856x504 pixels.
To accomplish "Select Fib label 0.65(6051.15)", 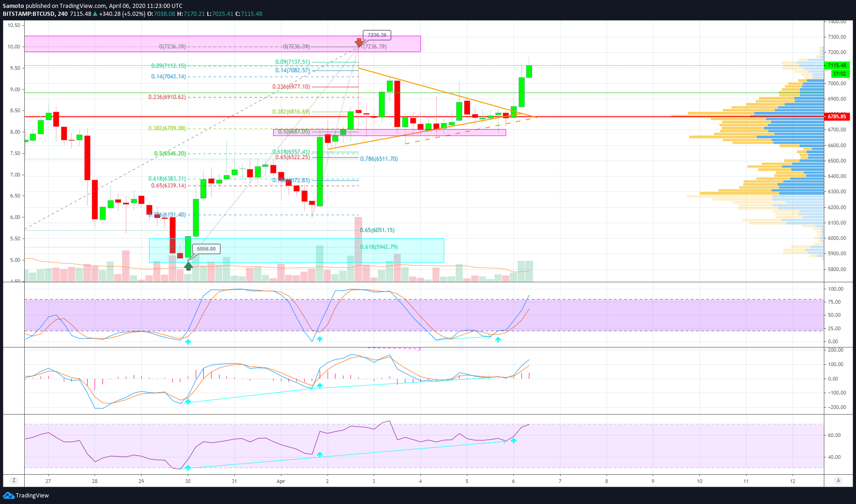I will (x=377, y=230).
